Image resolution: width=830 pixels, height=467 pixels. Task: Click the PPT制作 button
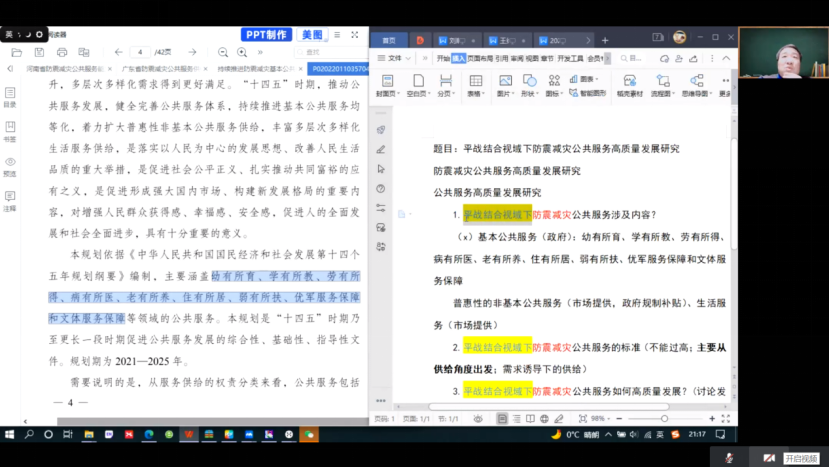pyautogui.click(x=266, y=35)
